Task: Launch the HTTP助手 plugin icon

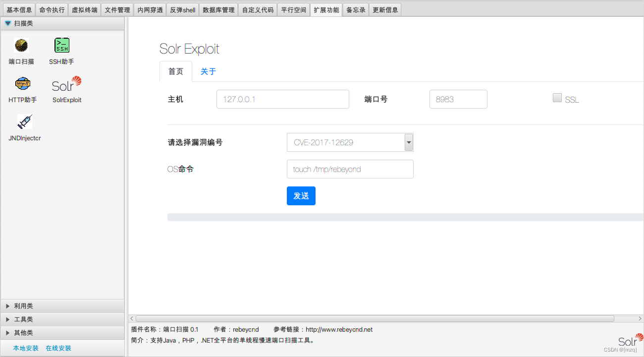Action: tap(23, 83)
